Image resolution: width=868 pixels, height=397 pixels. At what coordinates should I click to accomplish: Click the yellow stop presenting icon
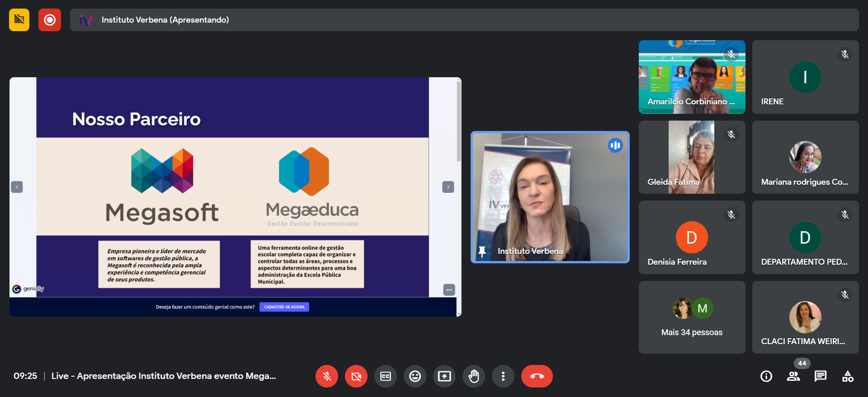pos(19,20)
